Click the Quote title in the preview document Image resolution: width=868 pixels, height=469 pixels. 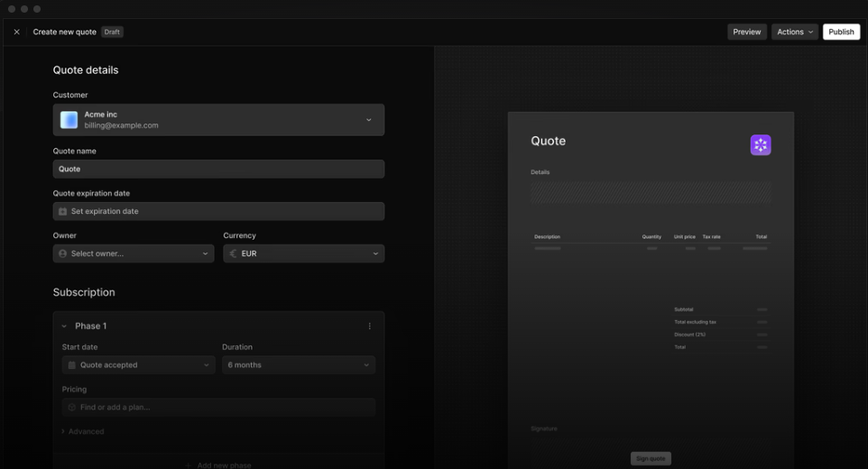(x=548, y=141)
